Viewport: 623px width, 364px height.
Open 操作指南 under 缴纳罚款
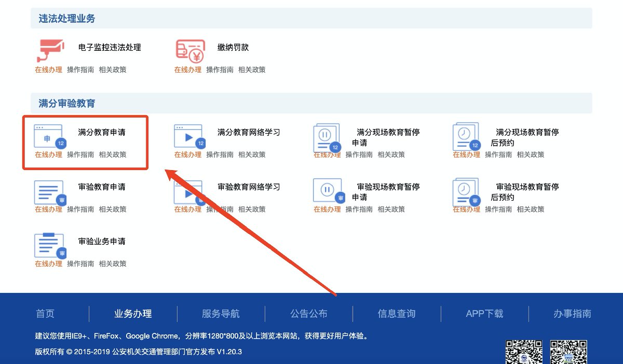click(220, 69)
